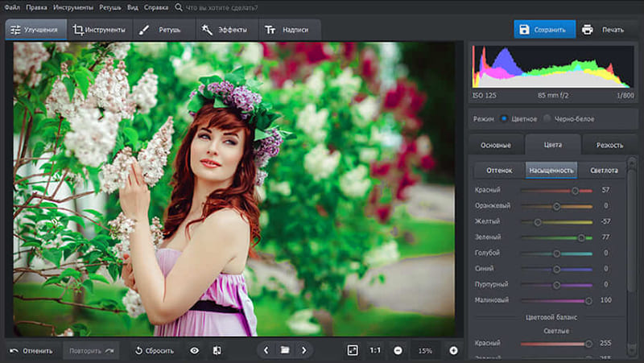644x363 pixels.
Task: Open the Ретушь menu in menu bar
Action: (110, 7)
